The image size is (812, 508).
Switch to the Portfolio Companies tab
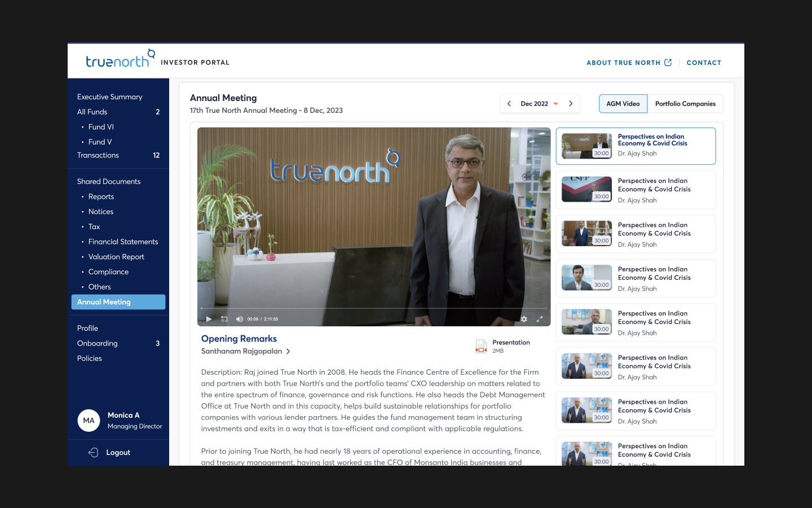pyautogui.click(x=685, y=104)
